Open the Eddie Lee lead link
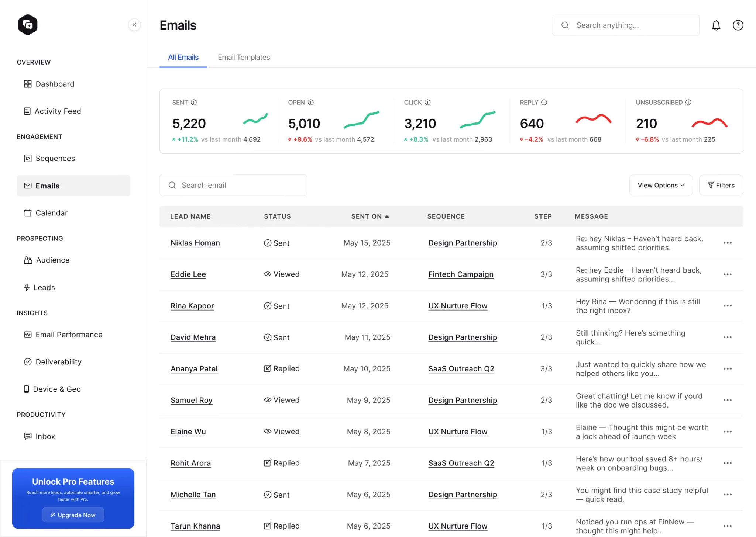 point(188,274)
